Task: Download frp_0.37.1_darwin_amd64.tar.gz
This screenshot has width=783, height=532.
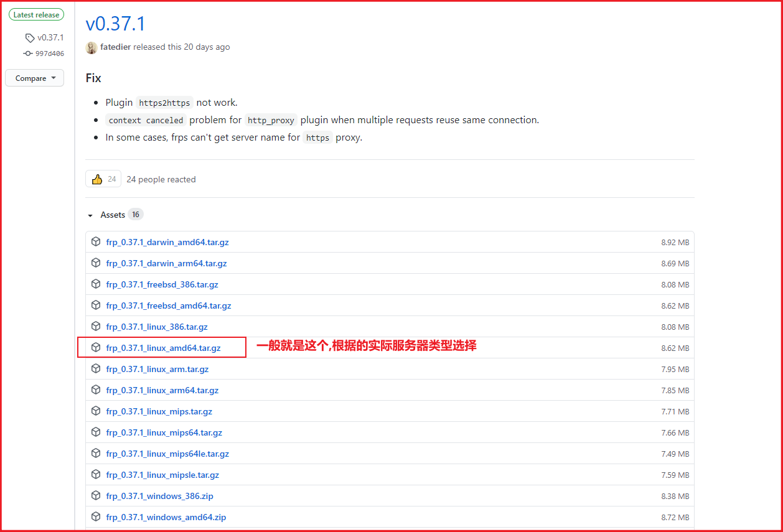Action: [167, 242]
